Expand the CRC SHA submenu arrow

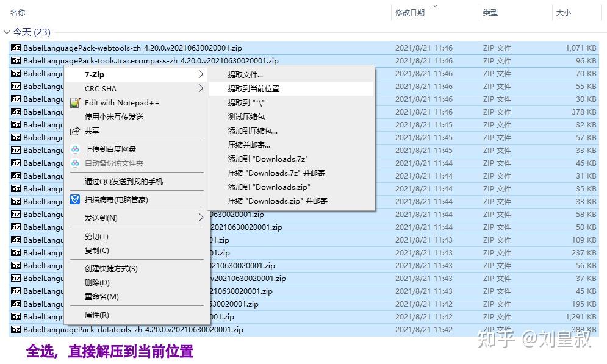click(201, 88)
